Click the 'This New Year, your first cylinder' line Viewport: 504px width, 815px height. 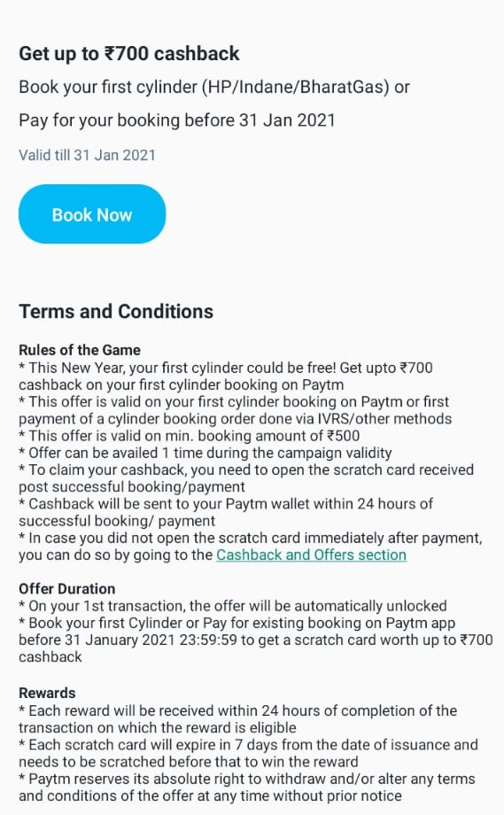coord(226,368)
